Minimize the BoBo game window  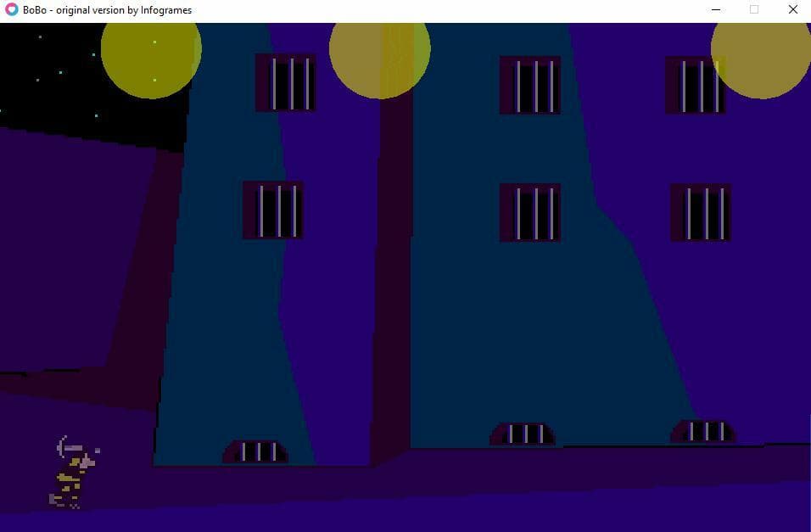pos(716,10)
